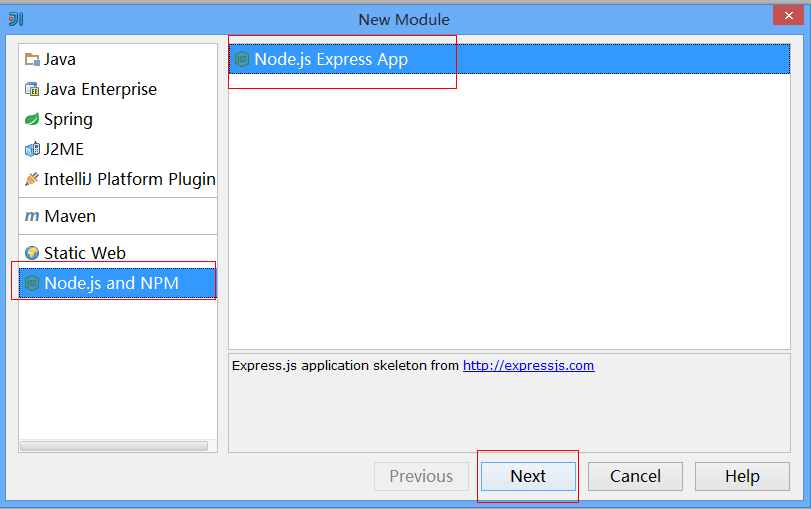Viewport: 811px width, 509px height.
Task: Click the Maven 'm' icon
Action: 32,216
